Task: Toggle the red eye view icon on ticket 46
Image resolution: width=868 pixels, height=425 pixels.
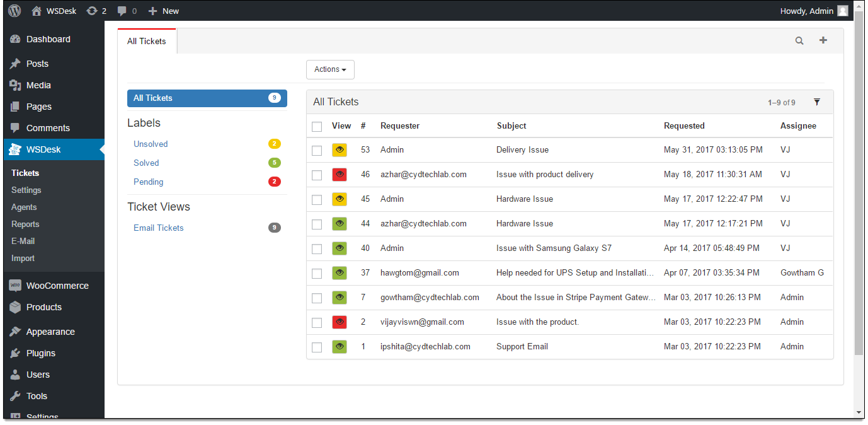Action: pyautogui.click(x=339, y=175)
